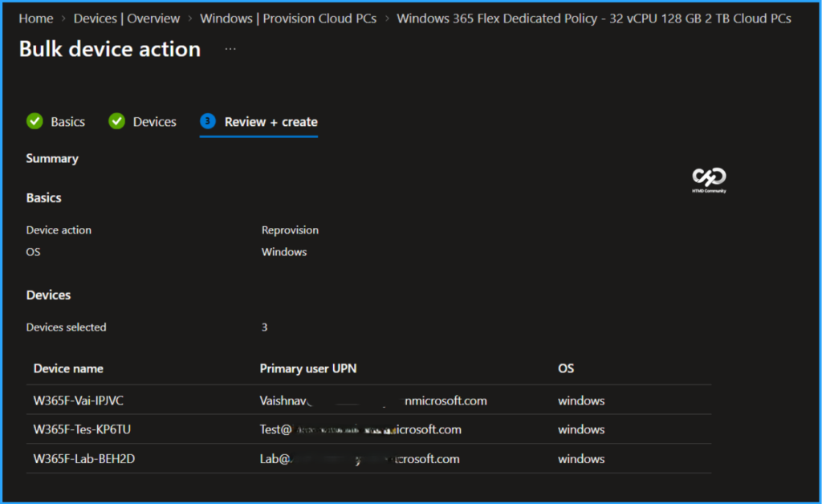Image resolution: width=822 pixels, height=504 pixels.
Task: Click the Devices selected count 3
Action: [264, 327]
